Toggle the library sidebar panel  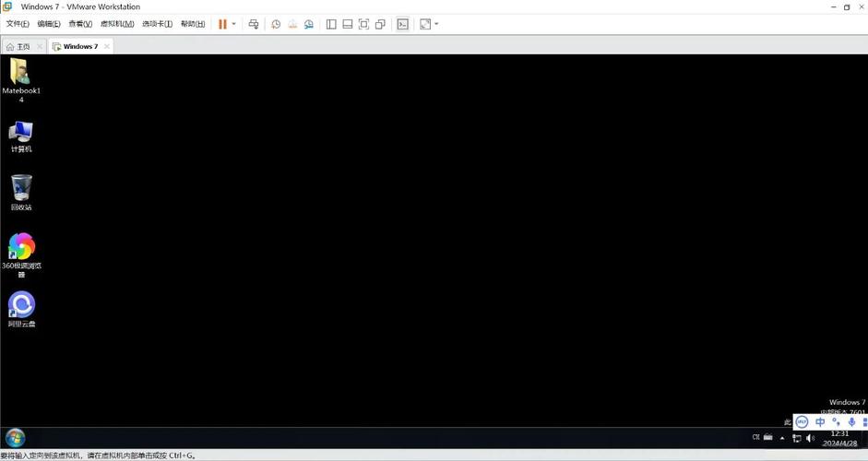(331, 24)
